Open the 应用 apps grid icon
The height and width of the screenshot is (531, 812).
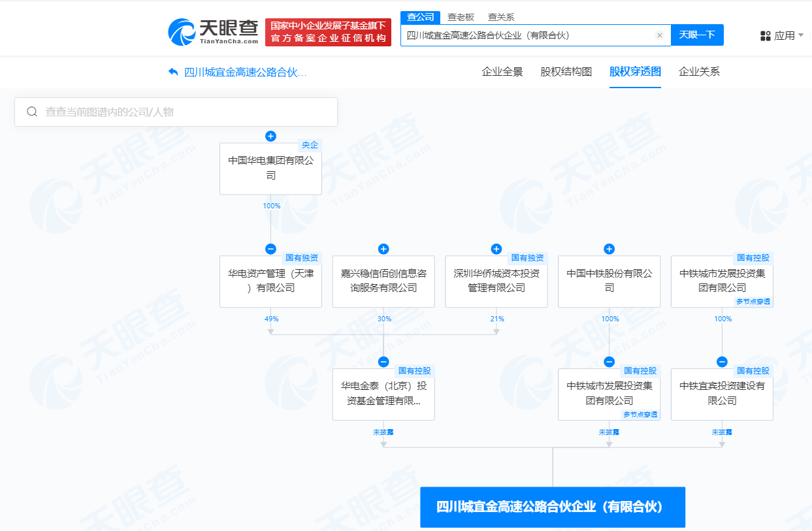[x=766, y=36]
